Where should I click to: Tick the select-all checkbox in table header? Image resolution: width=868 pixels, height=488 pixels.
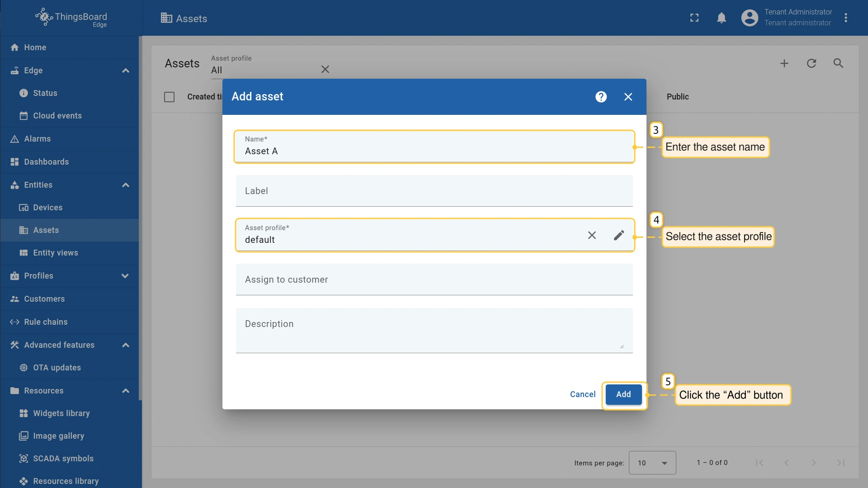(x=169, y=97)
